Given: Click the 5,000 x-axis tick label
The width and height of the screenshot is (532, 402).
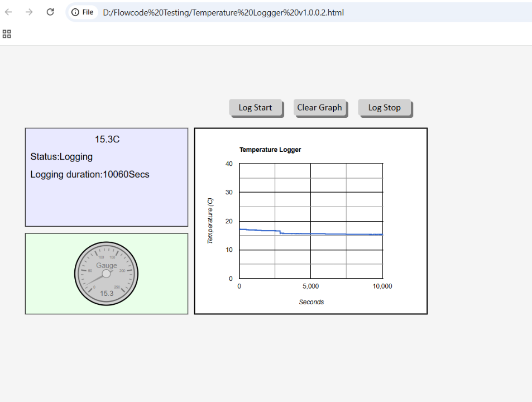Looking at the screenshot, I should click(x=310, y=286).
